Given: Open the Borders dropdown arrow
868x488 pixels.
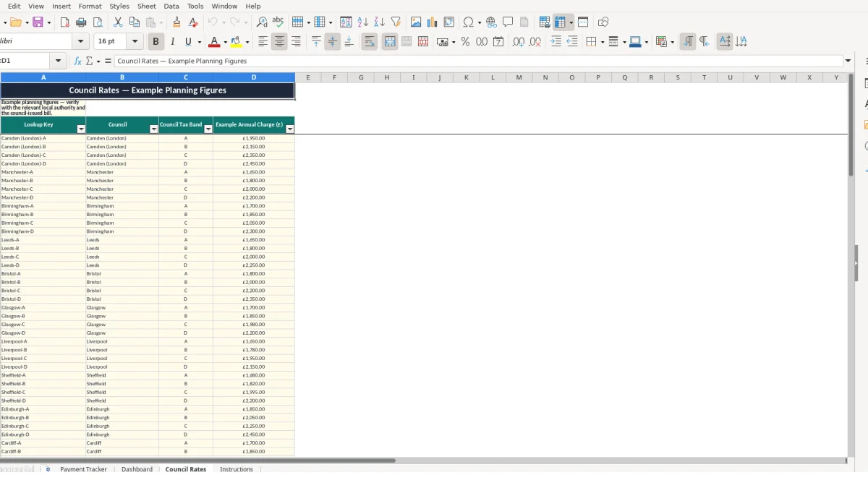Looking at the screenshot, I should tap(602, 42).
